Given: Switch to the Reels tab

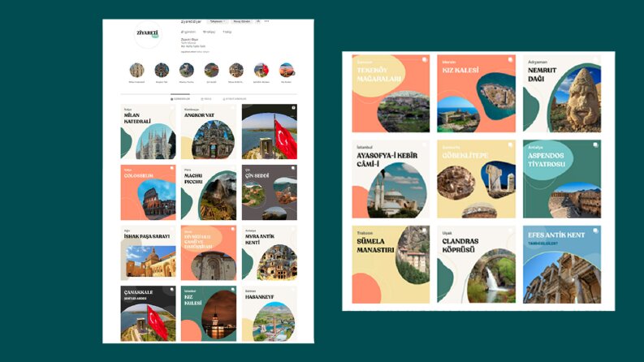Looking at the screenshot, I should coord(206,99).
